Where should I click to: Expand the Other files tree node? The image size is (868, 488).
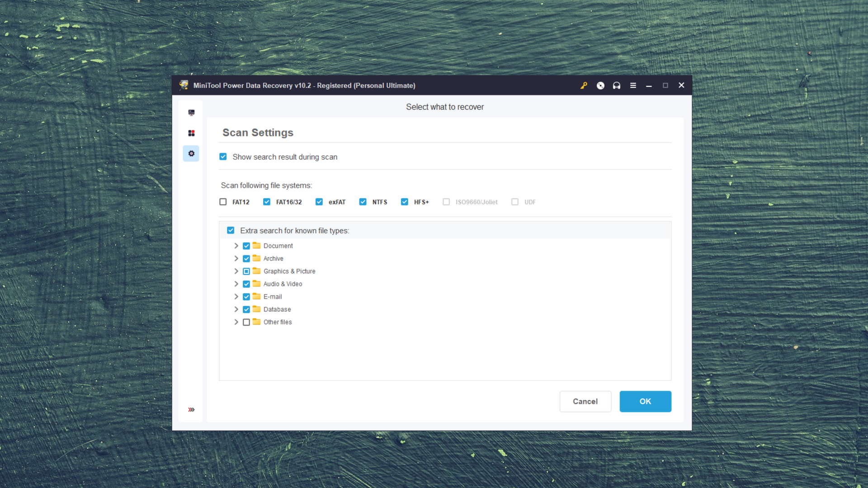[x=236, y=322]
